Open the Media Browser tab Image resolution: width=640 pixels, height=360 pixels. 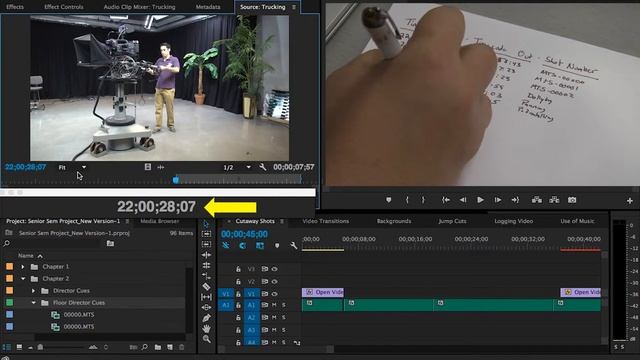[x=160, y=221]
